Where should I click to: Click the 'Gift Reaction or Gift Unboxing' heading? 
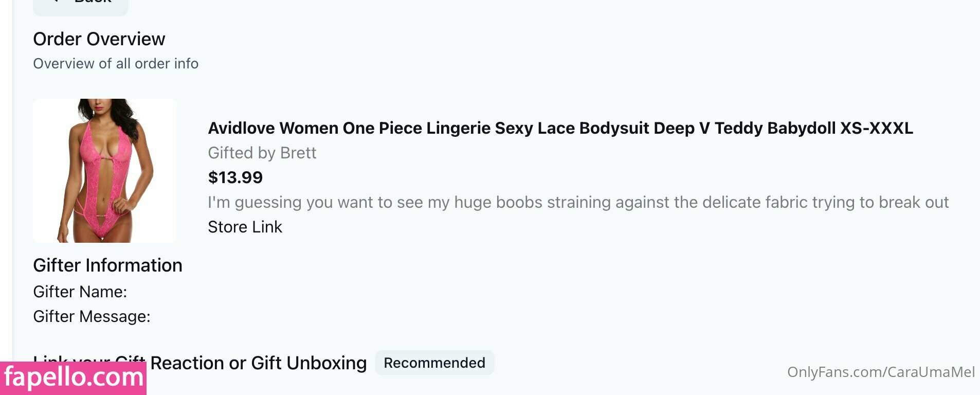point(258,363)
